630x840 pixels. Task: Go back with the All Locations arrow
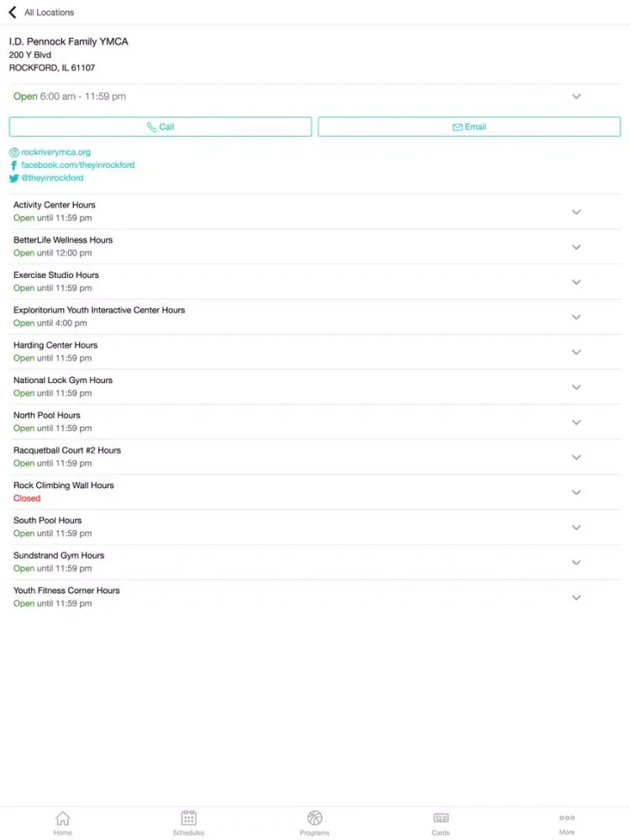pyautogui.click(x=13, y=12)
